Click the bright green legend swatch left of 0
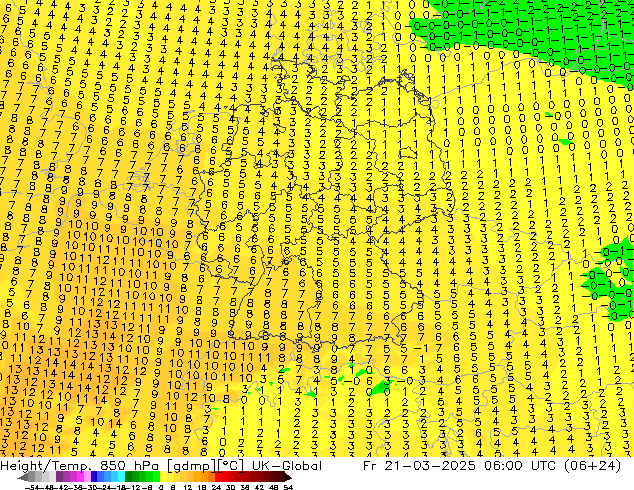The width and height of the screenshot is (634, 490). click(156, 476)
